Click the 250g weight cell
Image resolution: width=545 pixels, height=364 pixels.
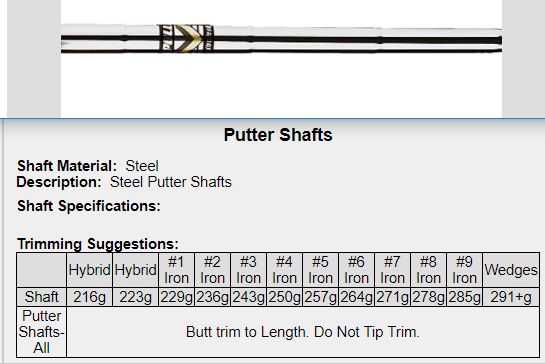tap(284, 297)
